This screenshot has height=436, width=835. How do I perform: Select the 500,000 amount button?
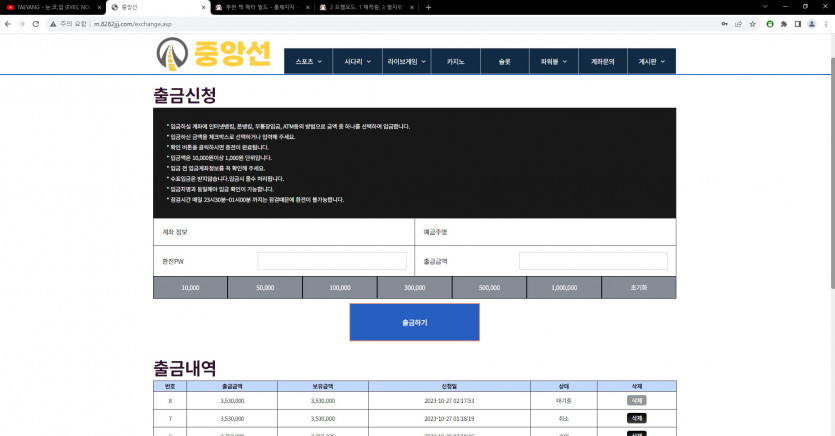[489, 287]
